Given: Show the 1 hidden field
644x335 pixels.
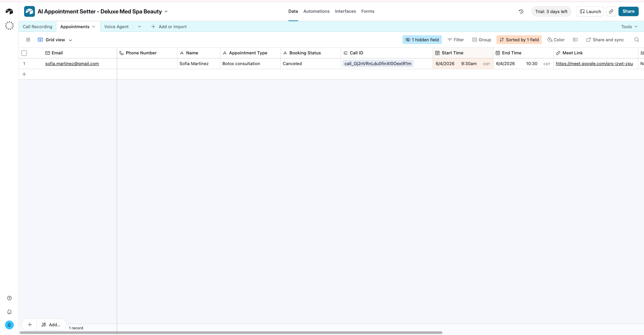Looking at the screenshot, I should (x=422, y=40).
